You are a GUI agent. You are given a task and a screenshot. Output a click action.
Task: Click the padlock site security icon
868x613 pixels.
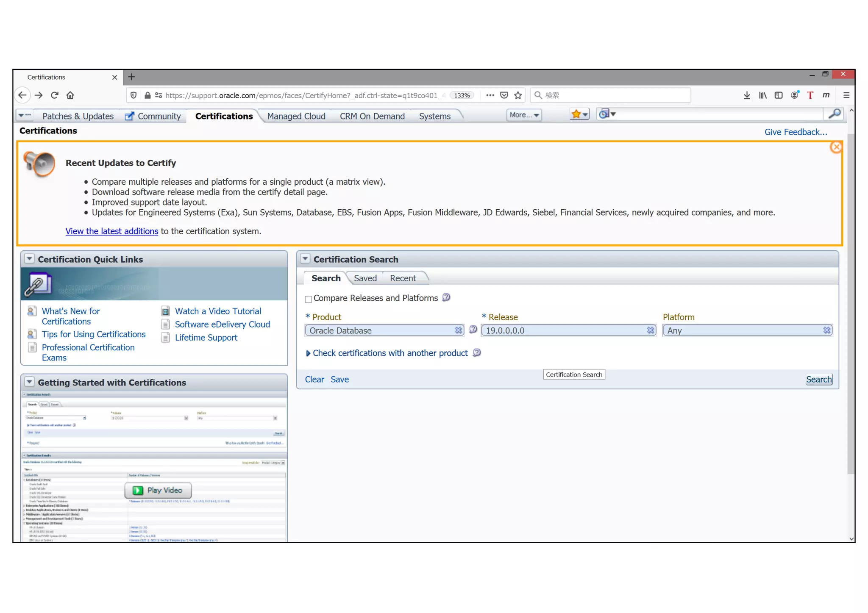point(147,95)
